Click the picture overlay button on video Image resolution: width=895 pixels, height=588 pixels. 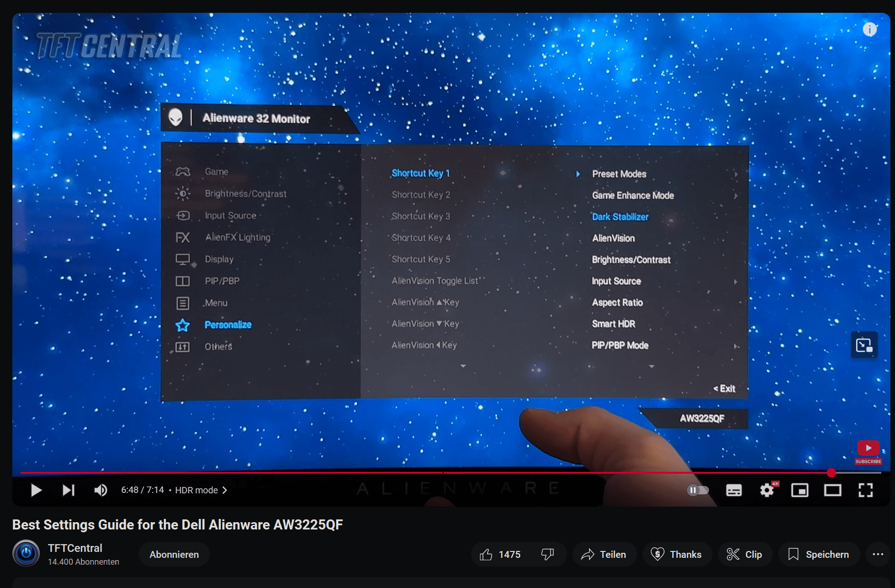pyautogui.click(x=864, y=345)
